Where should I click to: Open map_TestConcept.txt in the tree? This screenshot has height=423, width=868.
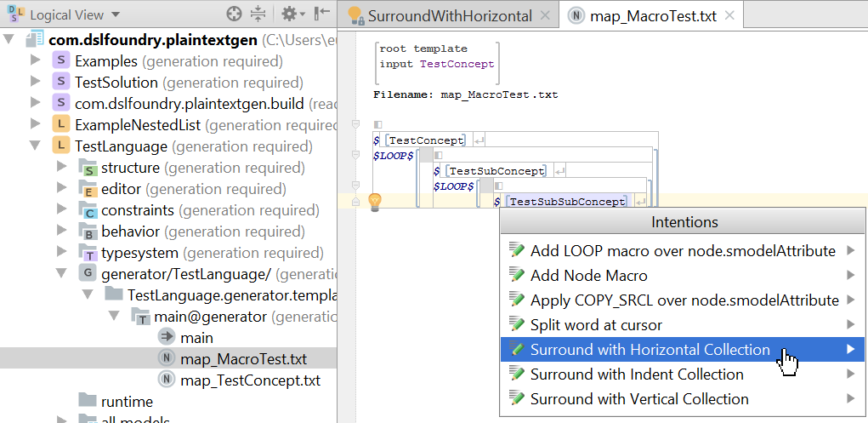[x=250, y=380]
